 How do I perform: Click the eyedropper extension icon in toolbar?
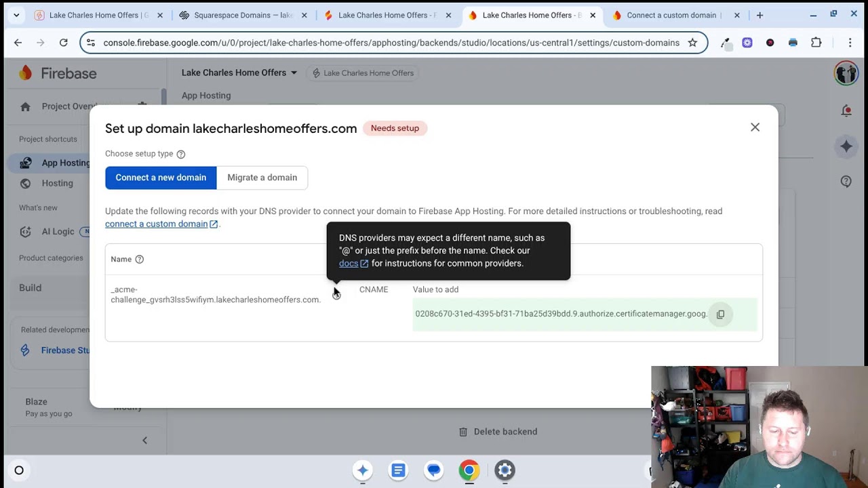(725, 43)
